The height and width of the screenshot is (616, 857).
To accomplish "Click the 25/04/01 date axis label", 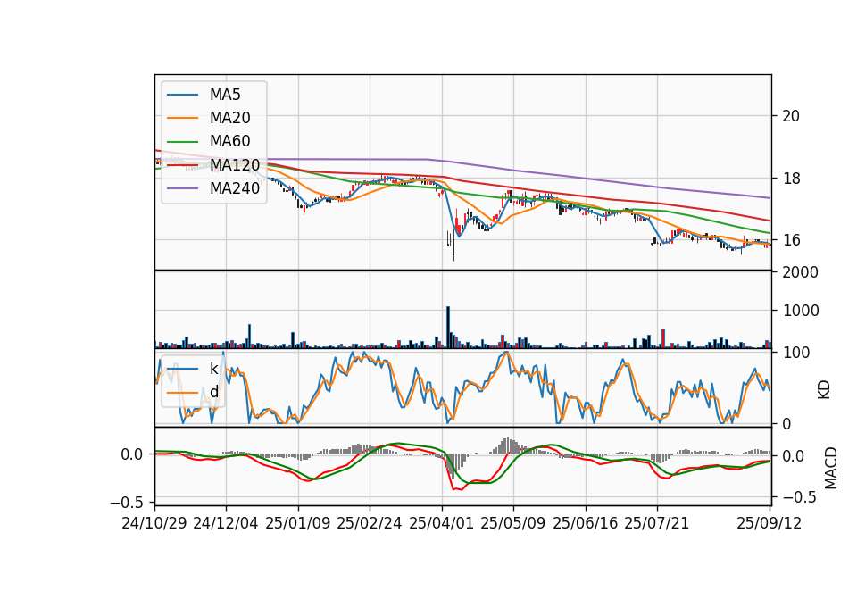I will pyautogui.click(x=441, y=523).
